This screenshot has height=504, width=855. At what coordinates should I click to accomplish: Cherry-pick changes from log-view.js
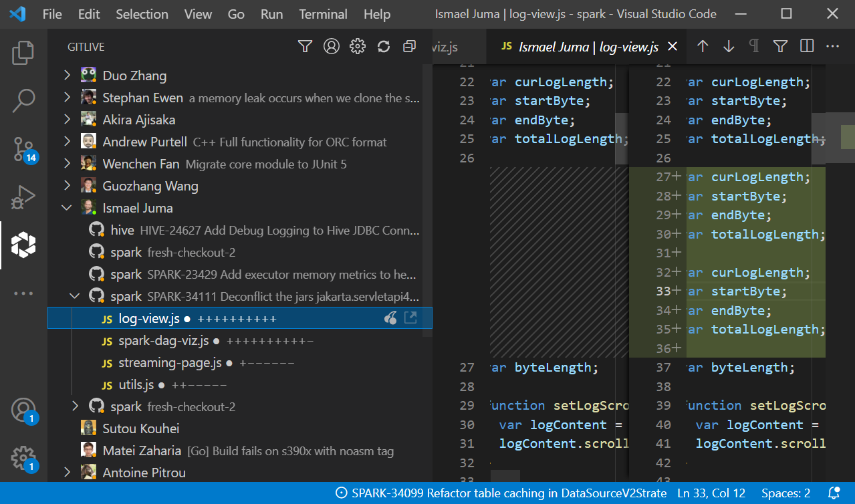tap(391, 318)
